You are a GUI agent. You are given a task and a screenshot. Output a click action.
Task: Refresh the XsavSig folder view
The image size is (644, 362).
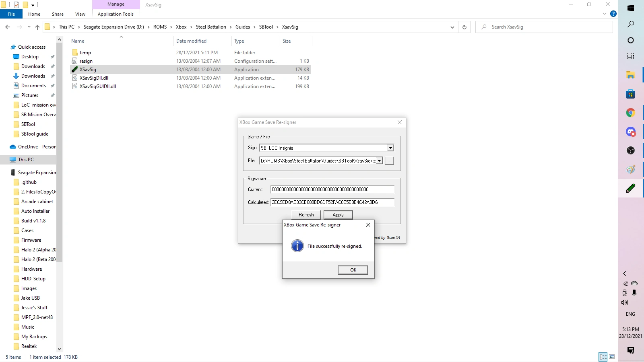[x=464, y=27]
